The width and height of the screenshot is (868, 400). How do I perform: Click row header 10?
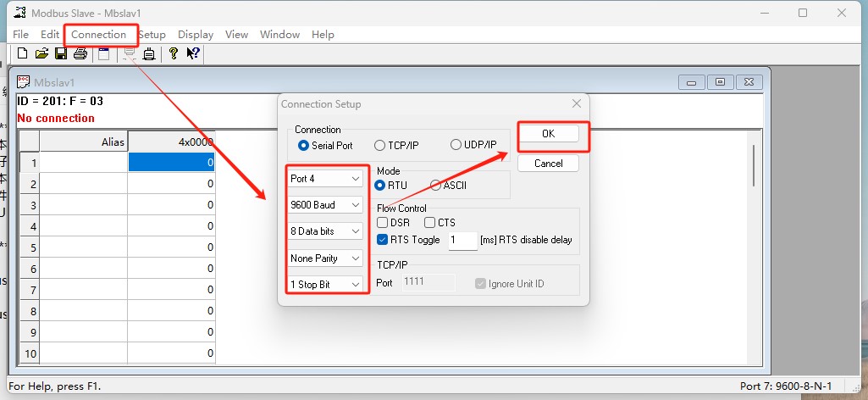click(x=30, y=353)
